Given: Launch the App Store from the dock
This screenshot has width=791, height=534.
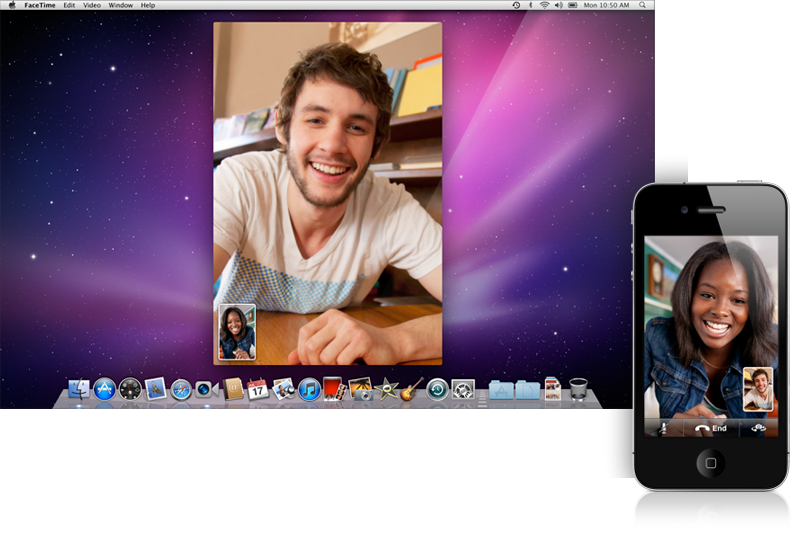Looking at the screenshot, I should (105, 390).
